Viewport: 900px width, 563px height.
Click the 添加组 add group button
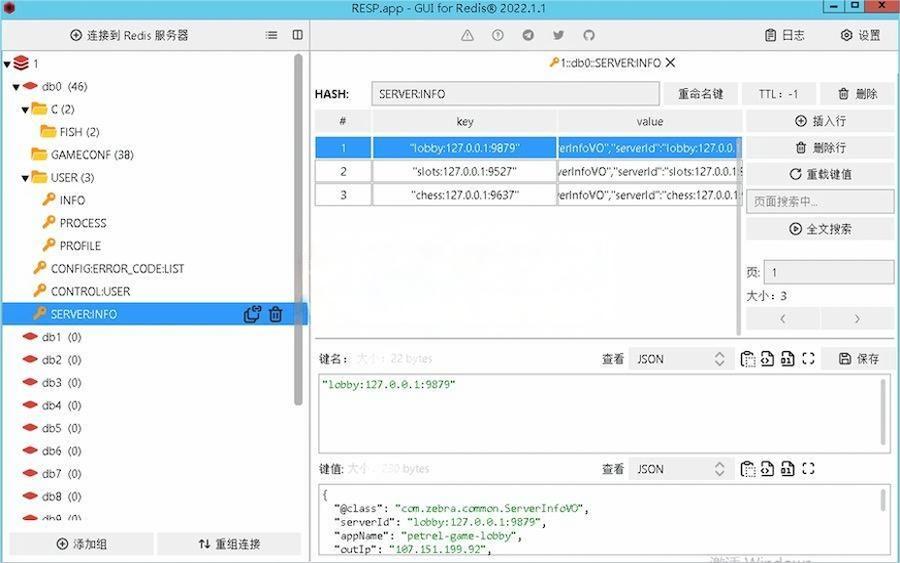[82, 544]
